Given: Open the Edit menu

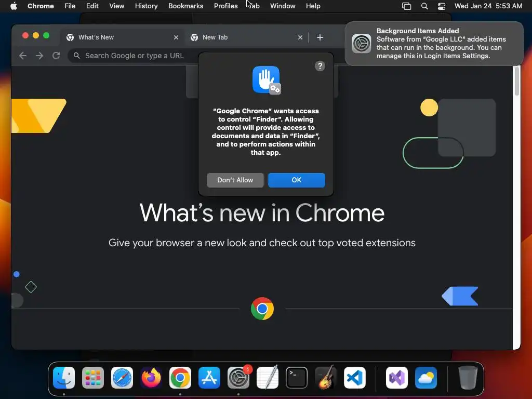Looking at the screenshot, I should point(92,6).
